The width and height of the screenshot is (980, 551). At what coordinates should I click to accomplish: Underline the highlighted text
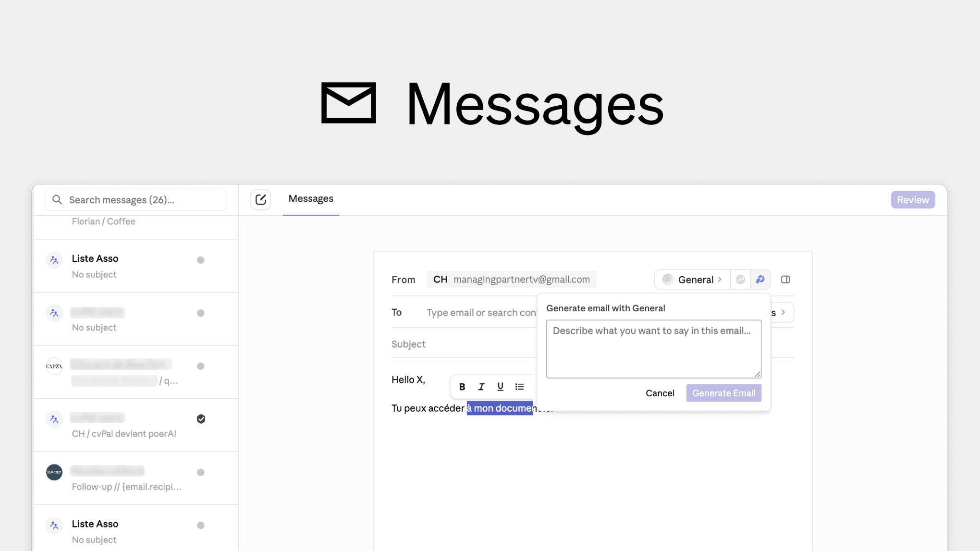pyautogui.click(x=500, y=386)
